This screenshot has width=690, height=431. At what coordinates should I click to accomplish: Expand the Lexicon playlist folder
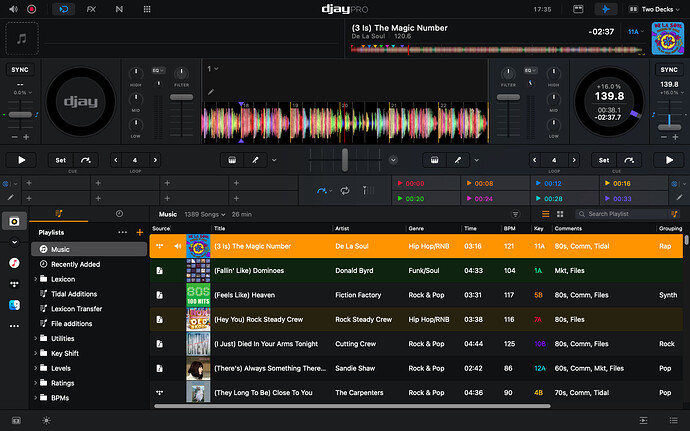click(36, 279)
